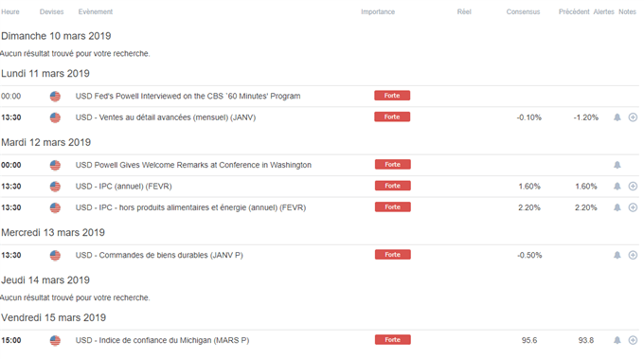The width and height of the screenshot is (644, 359).
Task: Click the -0.50% consensus value
Action: [529, 256]
